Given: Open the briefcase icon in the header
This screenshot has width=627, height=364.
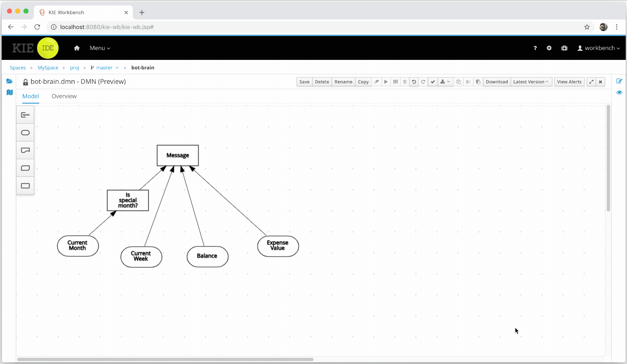Looking at the screenshot, I should [564, 48].
